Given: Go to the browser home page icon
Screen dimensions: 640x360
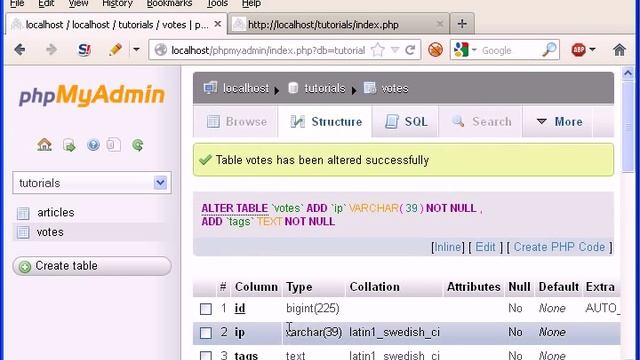Looking at the screenshot, I should pos(619,50).
